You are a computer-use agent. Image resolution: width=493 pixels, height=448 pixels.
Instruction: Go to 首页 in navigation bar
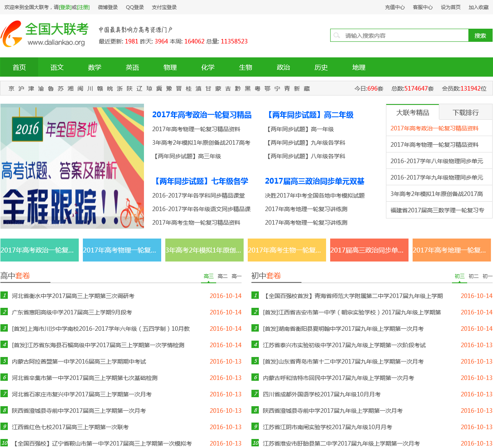[19, 67]
